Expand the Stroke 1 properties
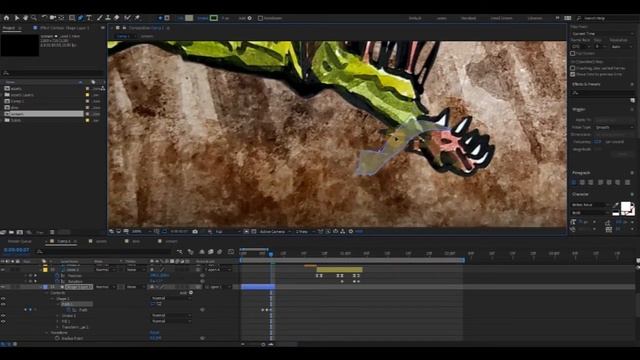 pos(58,316)
